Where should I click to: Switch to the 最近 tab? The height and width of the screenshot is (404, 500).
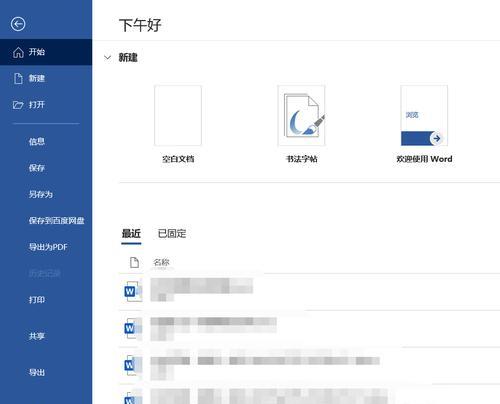[x=131, y=233]
